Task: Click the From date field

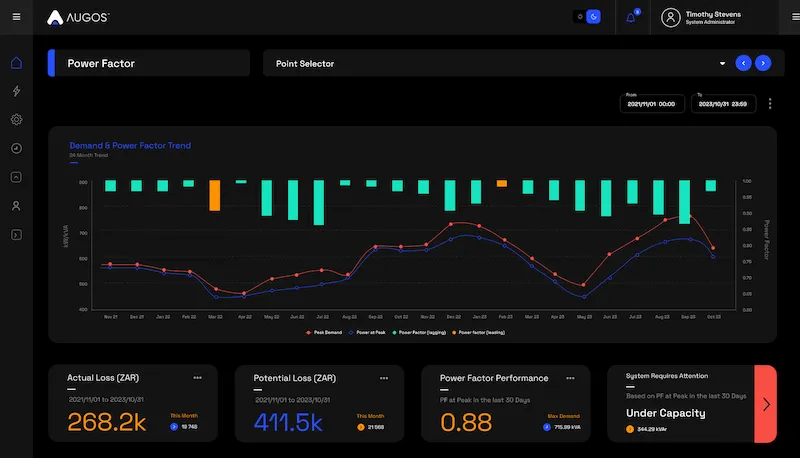Action: coord(651,103)
